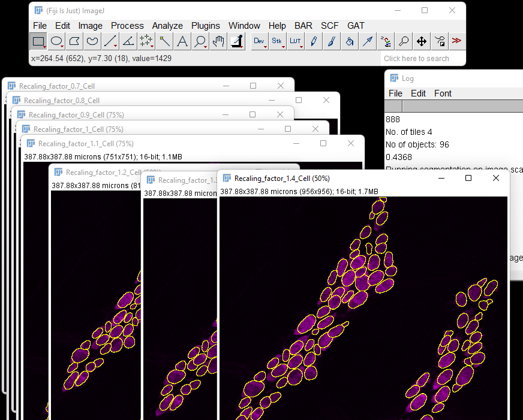The image size is (523, 420).
Task: Open the Dev developer menu dropdown
Action: coord(259,41)
